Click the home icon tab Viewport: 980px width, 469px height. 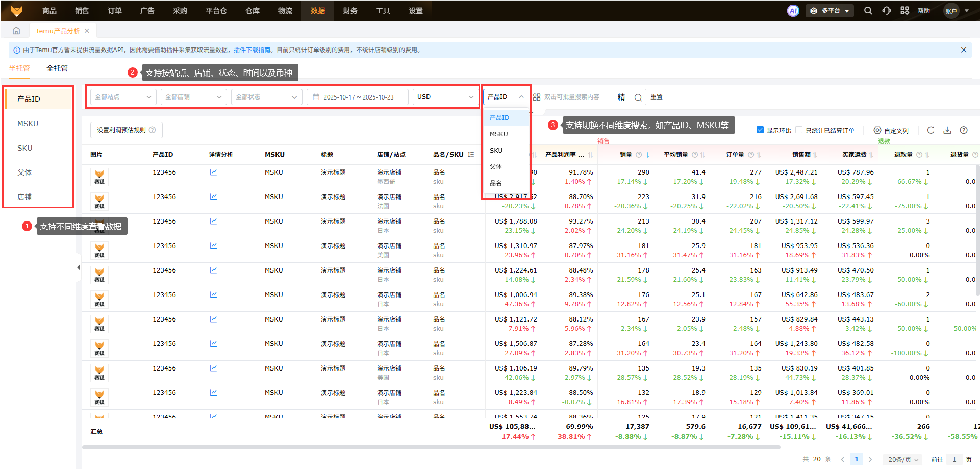click(16, 31)
